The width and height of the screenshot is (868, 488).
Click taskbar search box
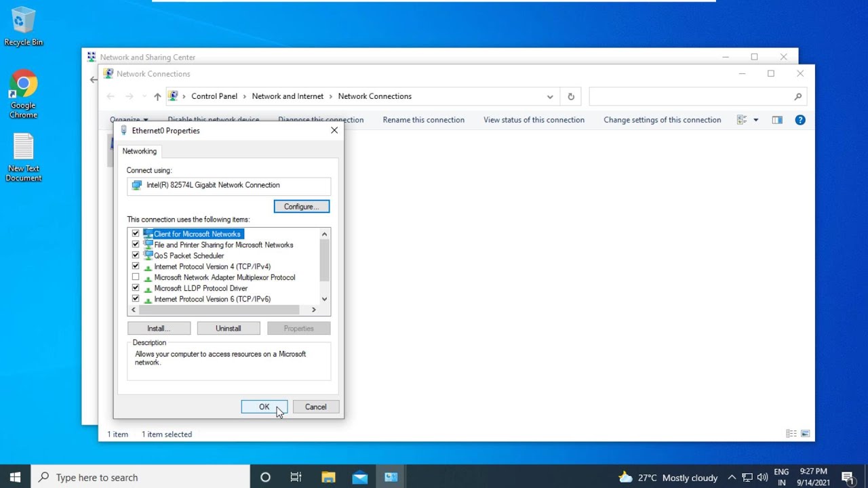tap(140, 477)
